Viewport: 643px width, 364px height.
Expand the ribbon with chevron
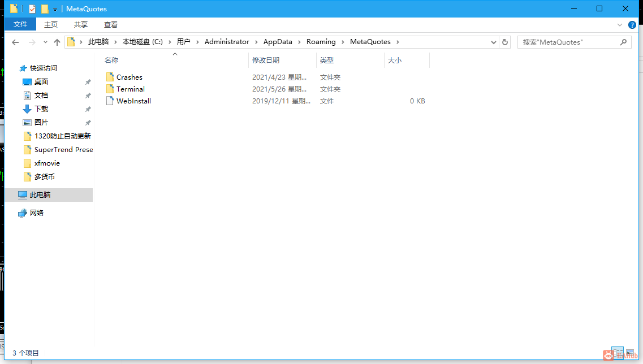620,25
